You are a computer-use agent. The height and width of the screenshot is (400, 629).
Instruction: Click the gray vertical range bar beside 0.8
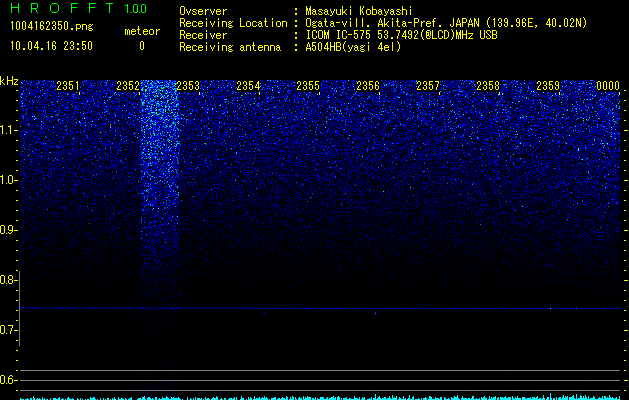pos(20,308)
